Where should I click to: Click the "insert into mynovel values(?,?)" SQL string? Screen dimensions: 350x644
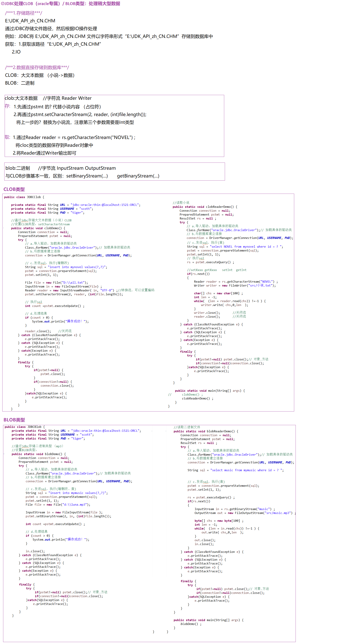(x=77, y=267)
